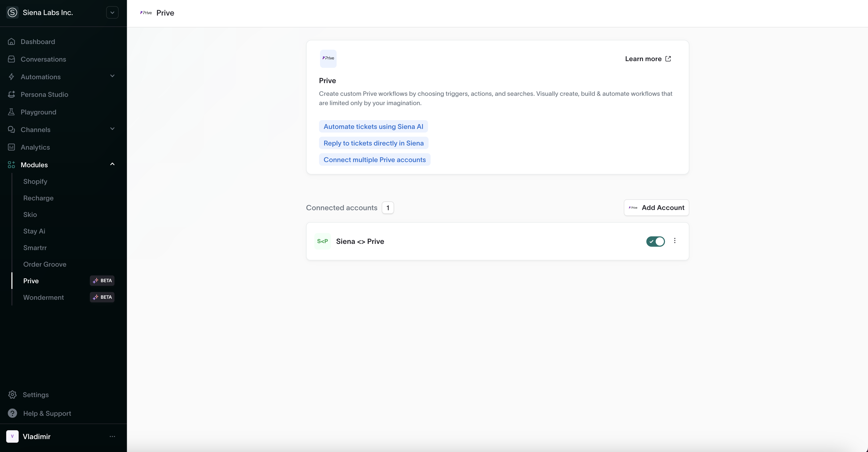Select the Prive module in sidebar
The height and width of the screenshot is (452, 868).
tap(31, 281)
